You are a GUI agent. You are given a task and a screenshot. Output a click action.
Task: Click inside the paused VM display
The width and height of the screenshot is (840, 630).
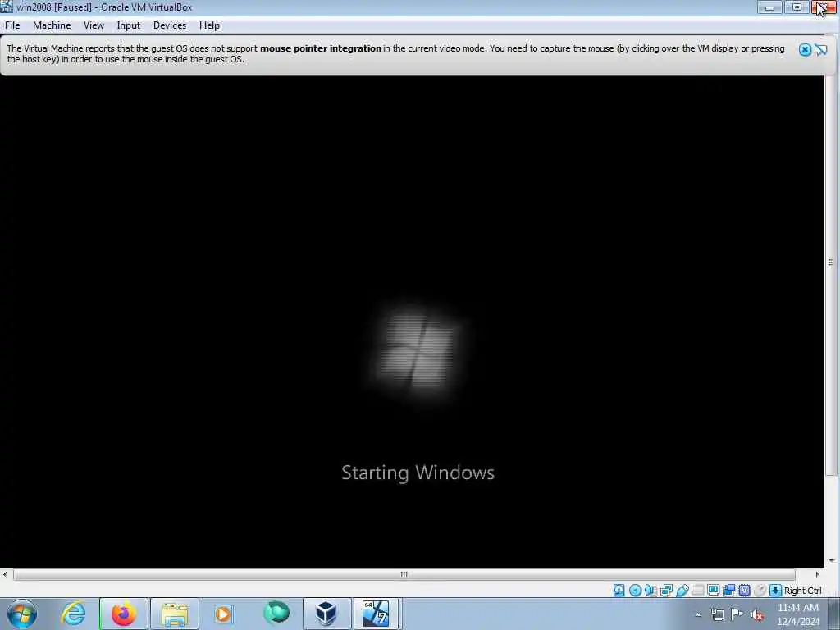pyautogui.click(x=413, y=322)
